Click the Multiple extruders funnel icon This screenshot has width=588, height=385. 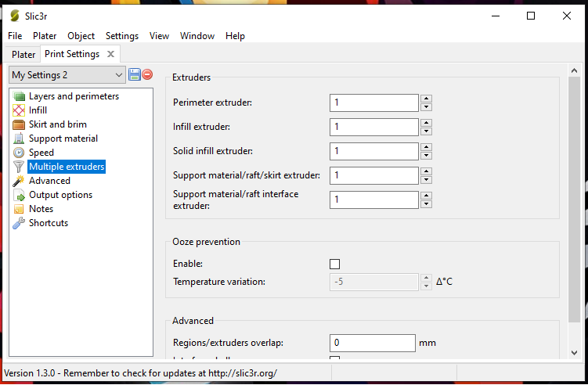pyautogui.click(x=19, y=167)
